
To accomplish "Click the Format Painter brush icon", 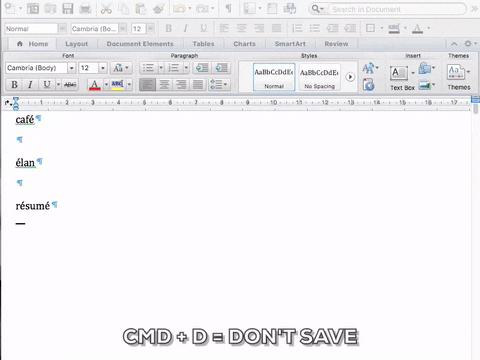I will point(159,9).
